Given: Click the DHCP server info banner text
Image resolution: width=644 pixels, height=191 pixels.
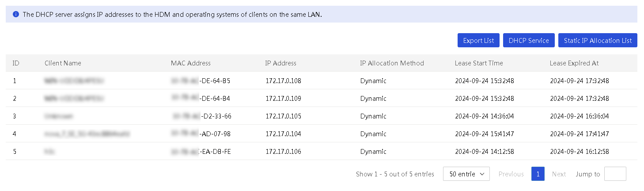Looking at the screenshot, I should 172,14.
